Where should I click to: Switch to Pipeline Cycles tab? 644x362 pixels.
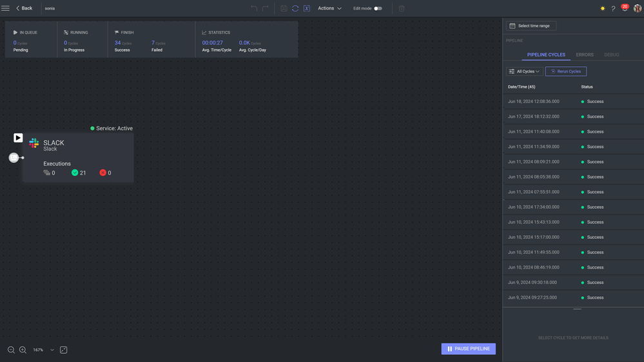[x=546, y=55]
